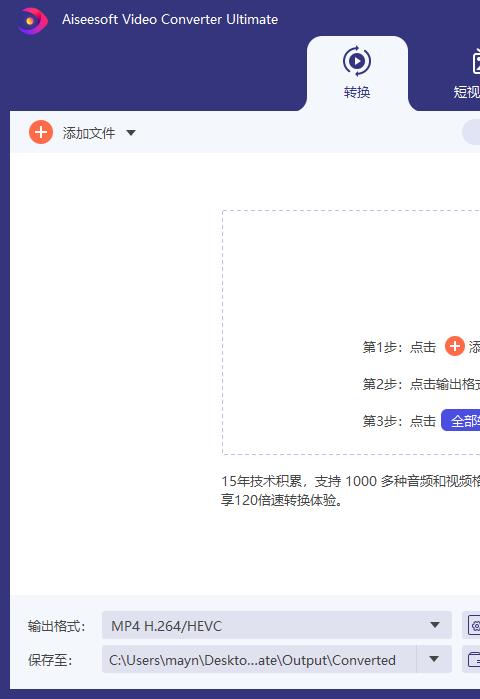Click the 第3步: 点击 instruction text

(x=399, y=421)
